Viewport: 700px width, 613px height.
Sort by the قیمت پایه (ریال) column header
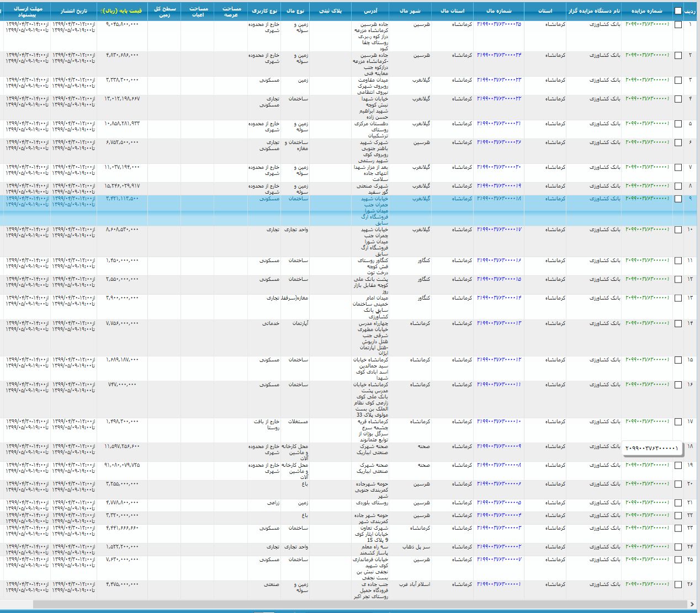[x=122, y=10]
